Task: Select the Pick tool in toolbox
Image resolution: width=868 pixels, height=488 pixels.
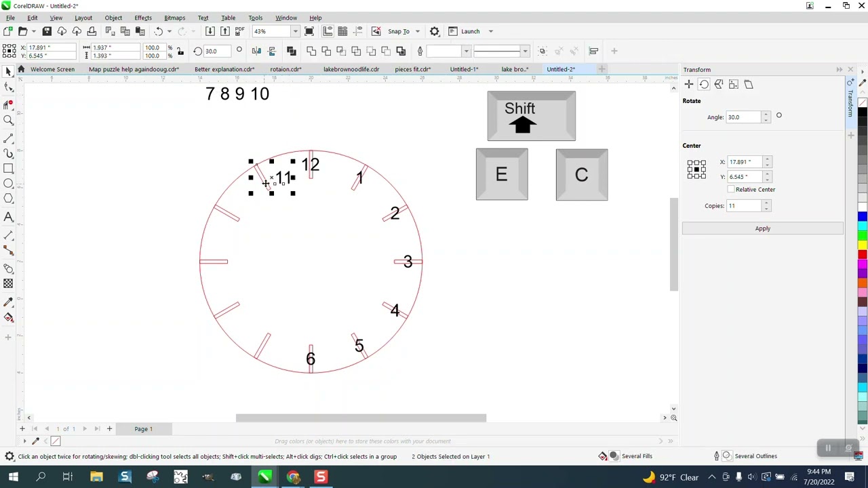Action: tap(8, 72)
